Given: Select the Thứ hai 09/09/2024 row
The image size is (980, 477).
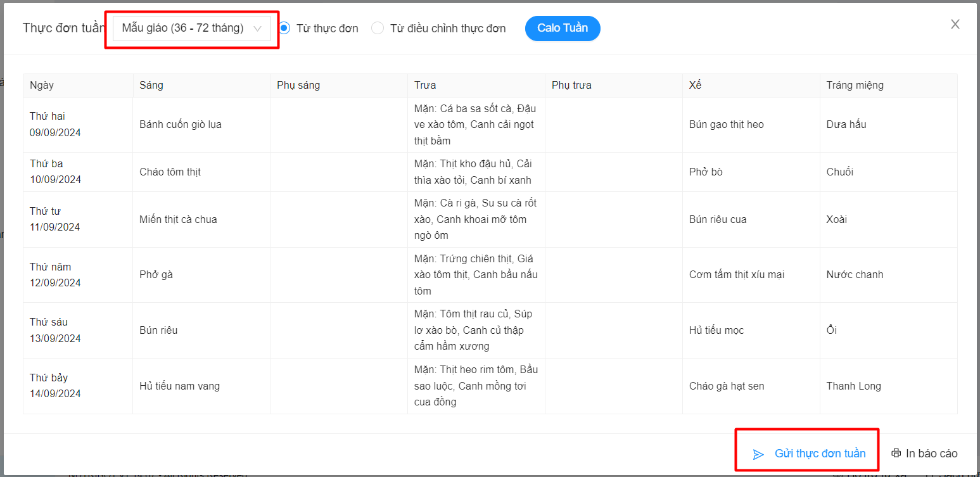Looking at the screenshot, I should (x=56, y=125).
